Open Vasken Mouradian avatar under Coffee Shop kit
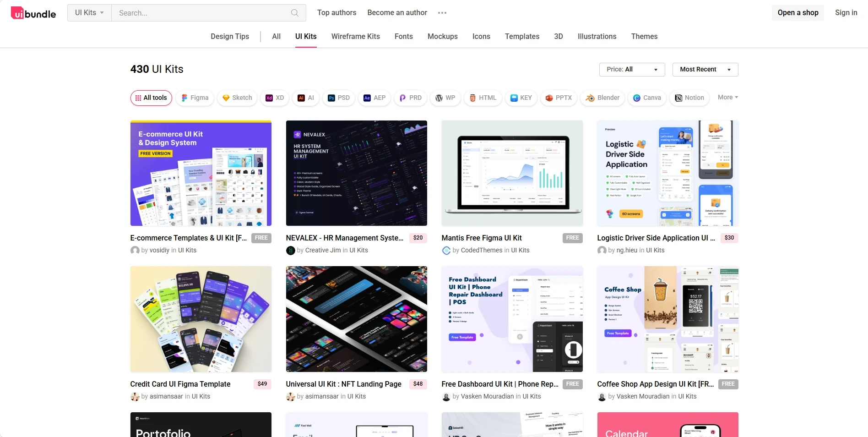 tap(602, 396)
